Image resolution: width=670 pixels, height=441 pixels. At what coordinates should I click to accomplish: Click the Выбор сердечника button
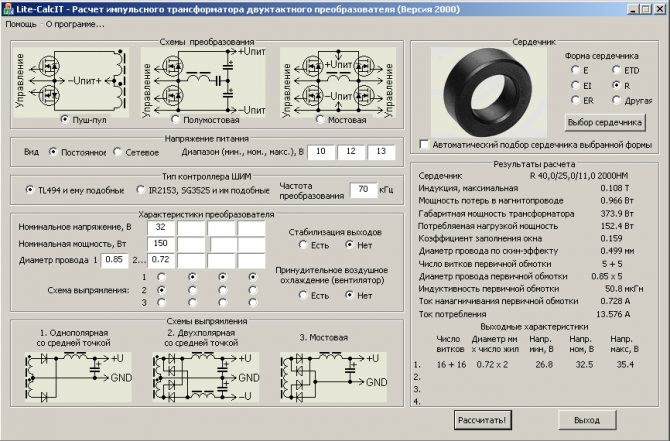click(605, 122)
